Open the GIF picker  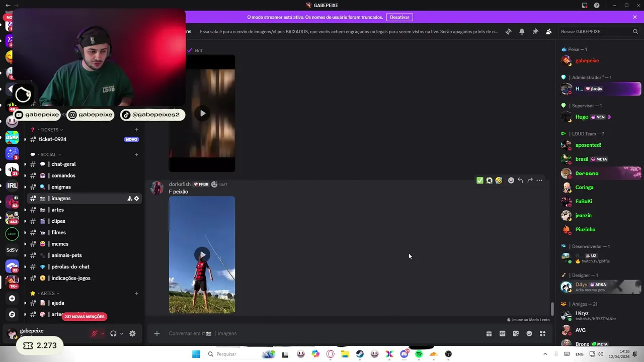coord(502,333)
